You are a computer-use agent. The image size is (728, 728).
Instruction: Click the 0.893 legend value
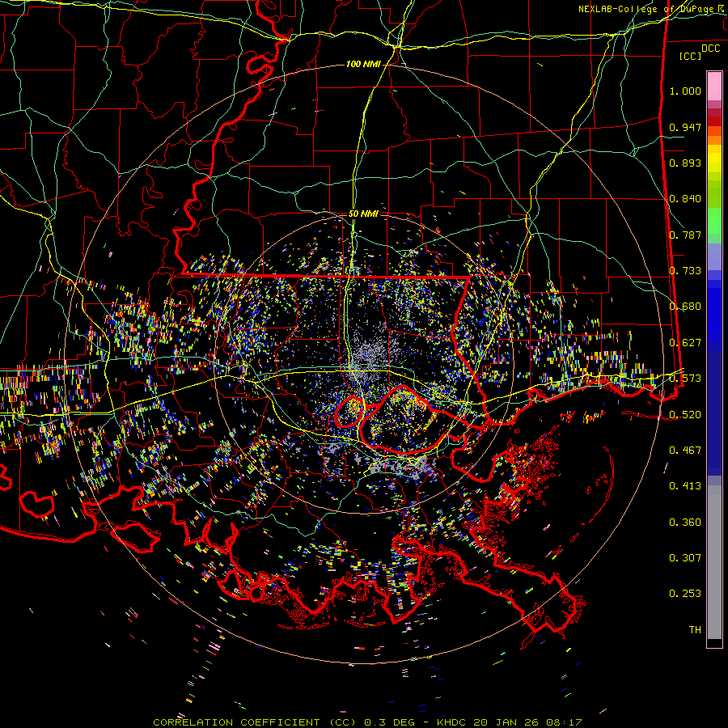(x=685, y=163)
